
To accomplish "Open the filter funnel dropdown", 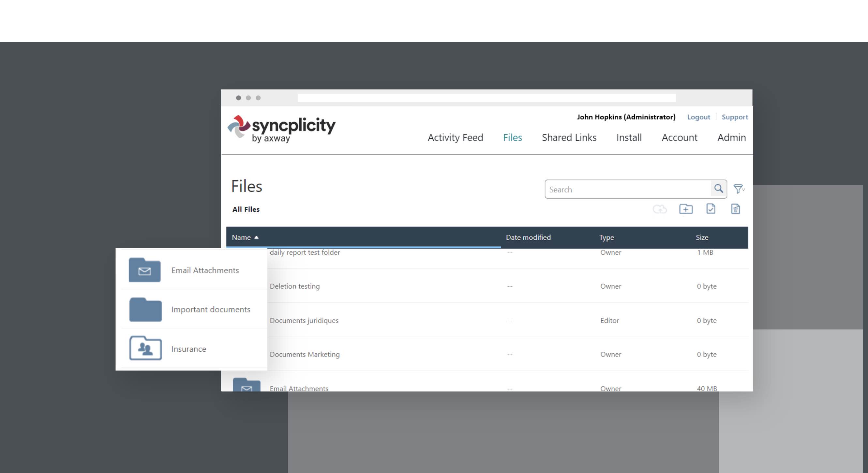I will tap(739, 189).
